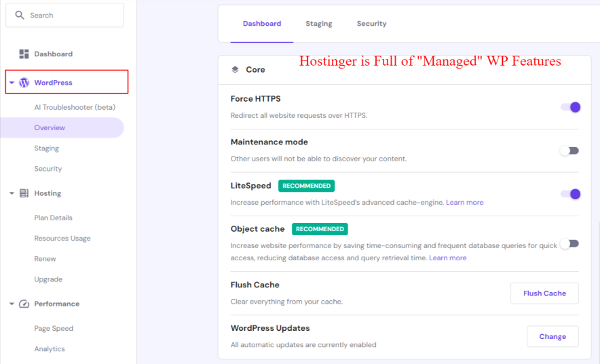Open AI Troubleshooter (beta) in sidebar
600x364 pixels.
click(x=75, y=107)
